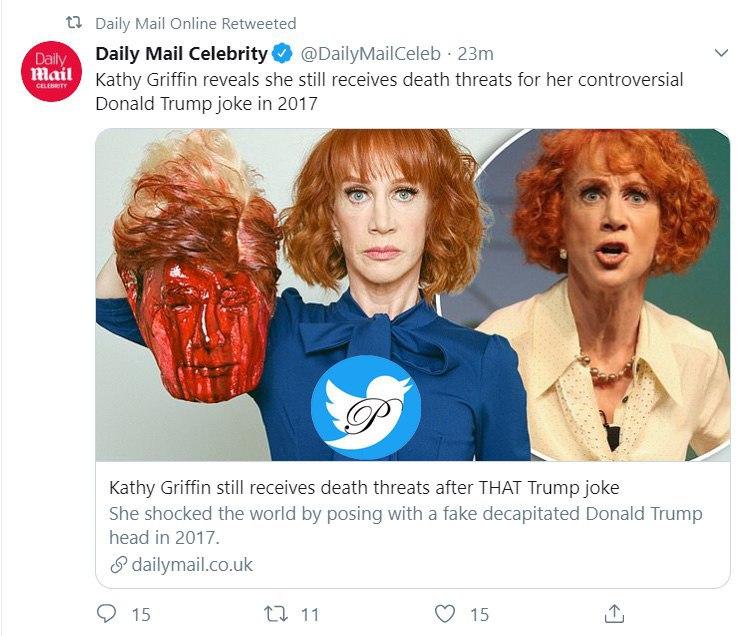
Task: Retweet this tweet using the arrows icon
Action: [x=273, y=612]
